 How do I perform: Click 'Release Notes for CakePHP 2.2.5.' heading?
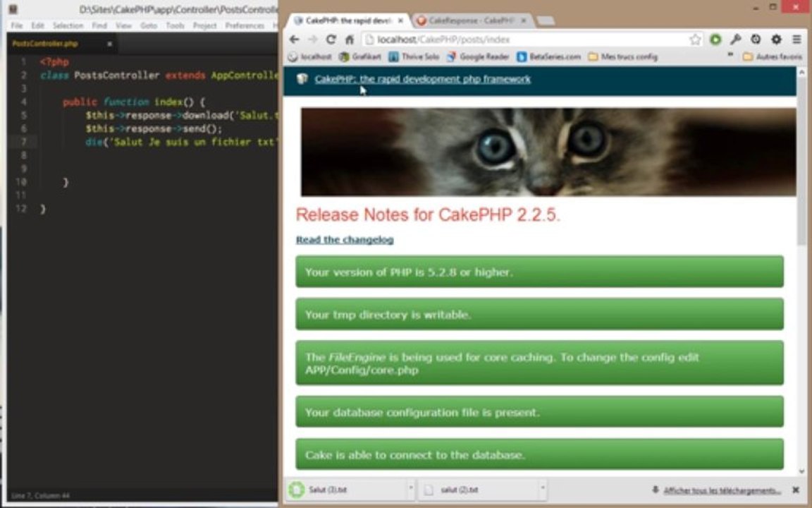(429, 214)
